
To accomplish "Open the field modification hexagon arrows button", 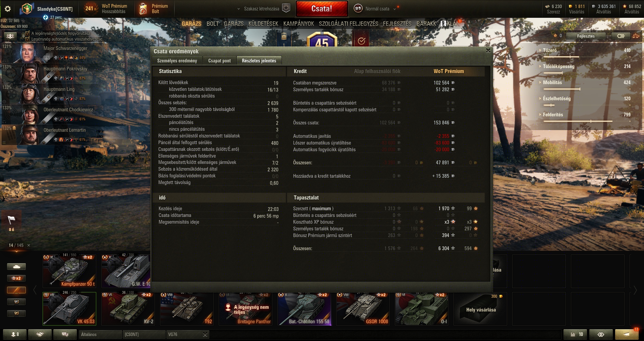I will click(621, 36).
